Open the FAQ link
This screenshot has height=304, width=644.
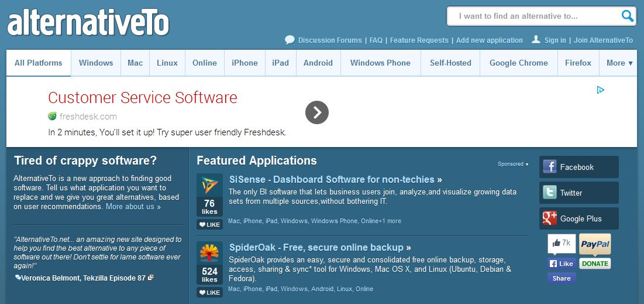click(376, 40)
